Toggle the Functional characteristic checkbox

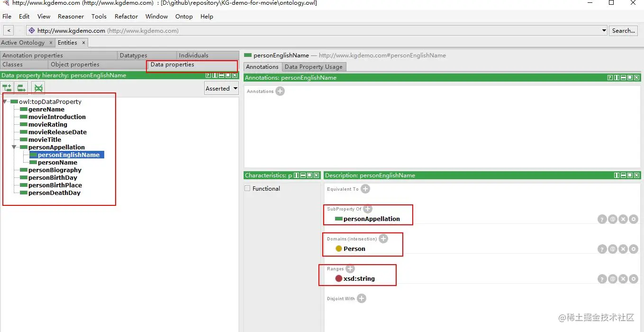(x=247, y=188)
